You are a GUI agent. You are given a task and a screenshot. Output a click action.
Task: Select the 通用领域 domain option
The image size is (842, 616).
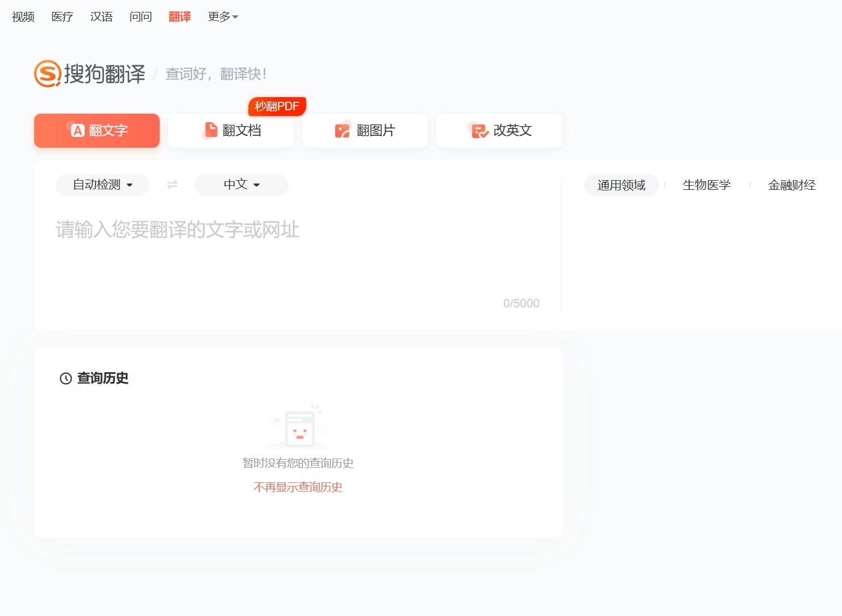[x=621, y=185]
